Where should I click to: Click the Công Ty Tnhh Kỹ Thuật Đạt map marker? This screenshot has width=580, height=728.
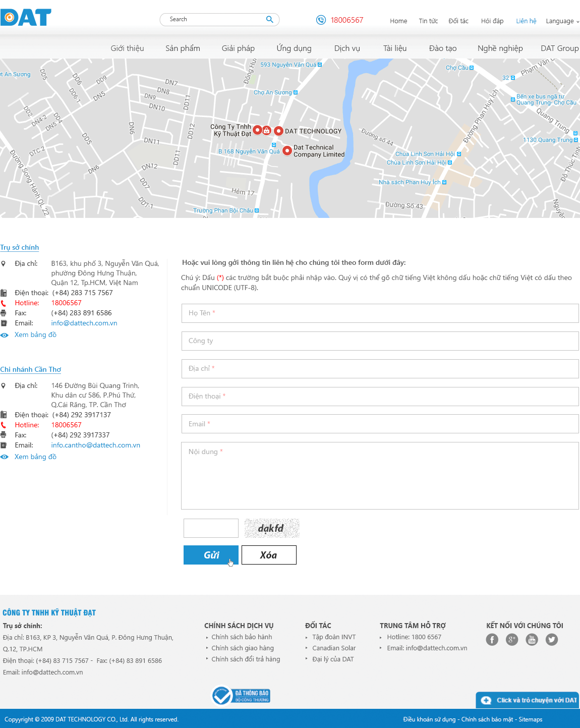[x=257, y=130]
